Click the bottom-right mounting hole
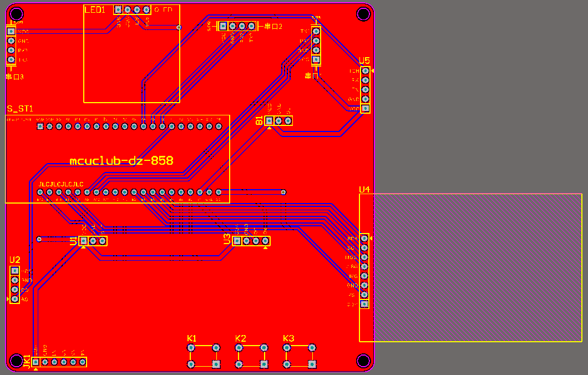588x375 pixels. pyautogui.click(x=363, y=361)
